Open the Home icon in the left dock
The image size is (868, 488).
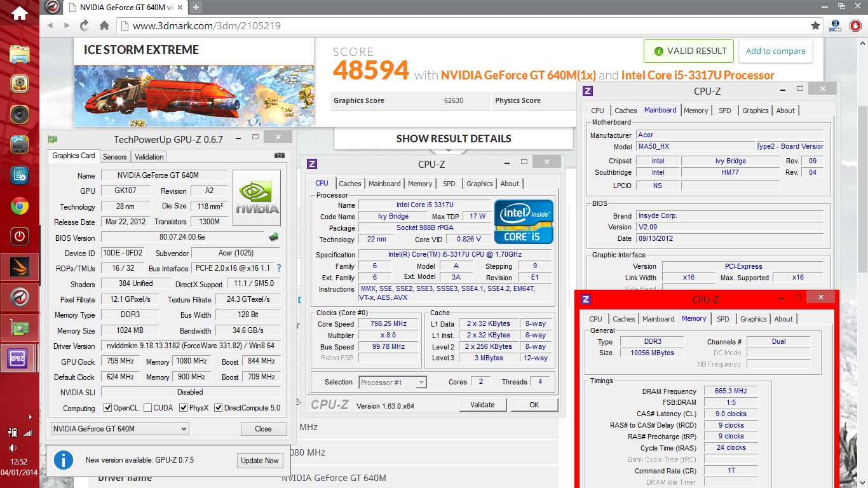pos(20,13)
